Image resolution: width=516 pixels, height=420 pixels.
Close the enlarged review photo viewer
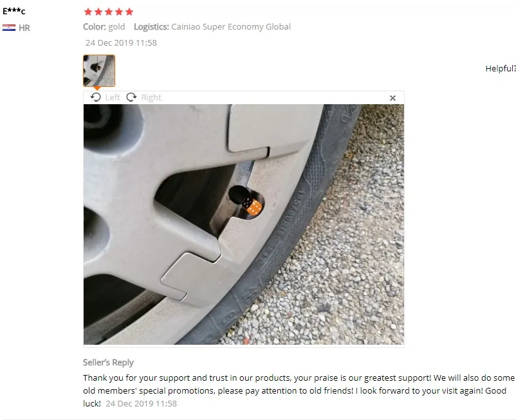(x=392, y=98)
